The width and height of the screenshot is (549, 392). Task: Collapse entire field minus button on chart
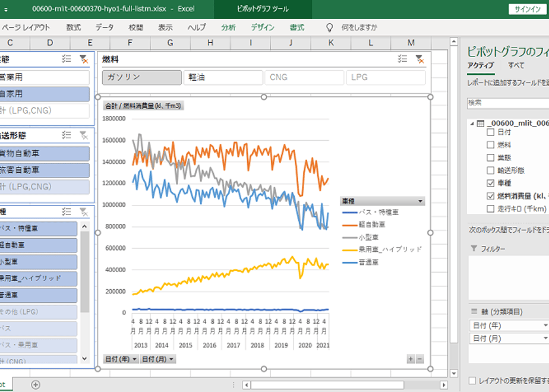click(419, 359)
